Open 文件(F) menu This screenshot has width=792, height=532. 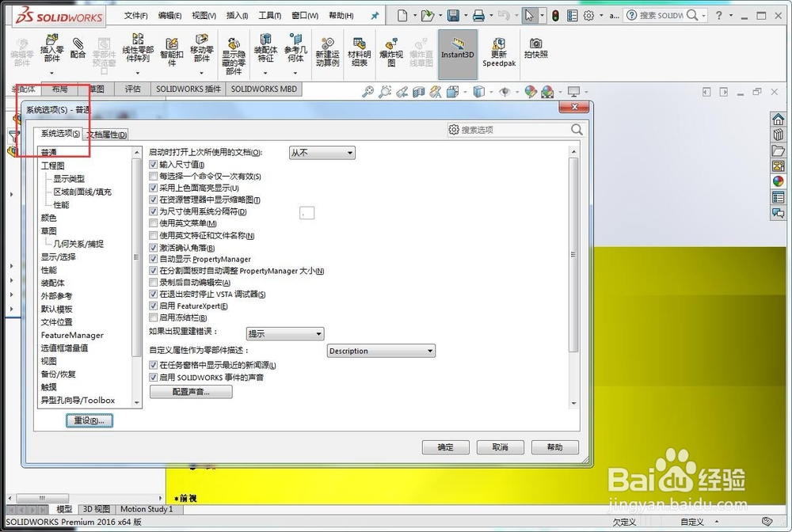136,16
